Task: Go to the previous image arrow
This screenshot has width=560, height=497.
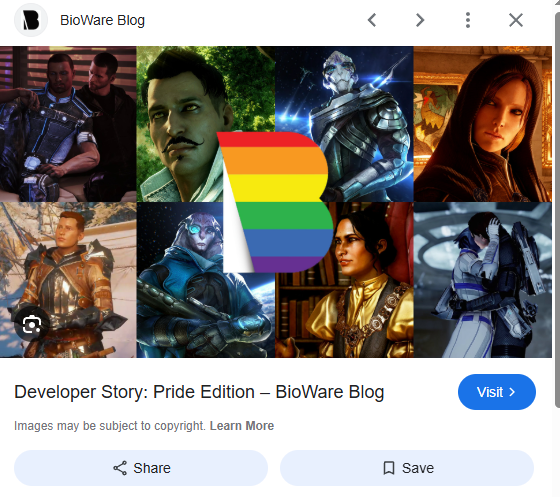Action: (372, 20)
